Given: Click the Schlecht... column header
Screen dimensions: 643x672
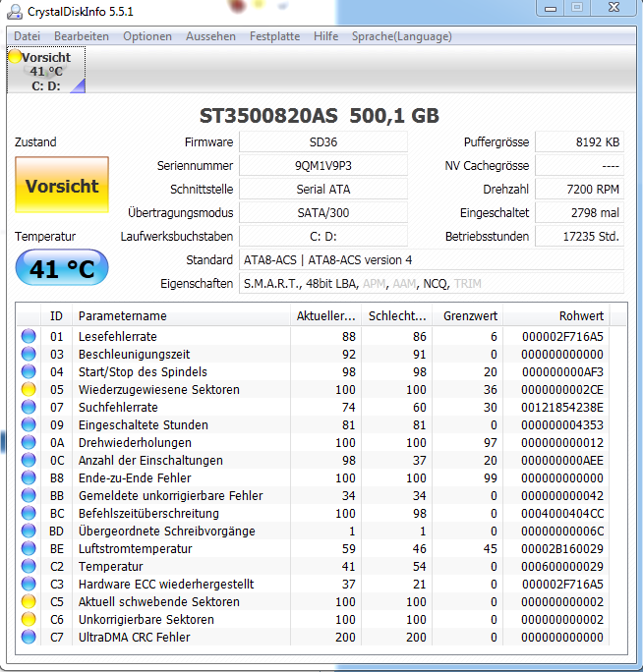Looking at the screenshot, I should [397, 315].
